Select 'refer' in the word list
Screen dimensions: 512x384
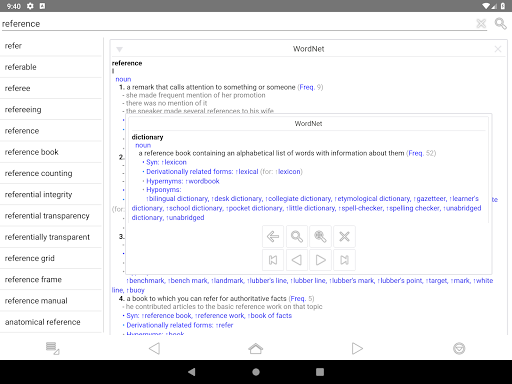coord(51,46)
